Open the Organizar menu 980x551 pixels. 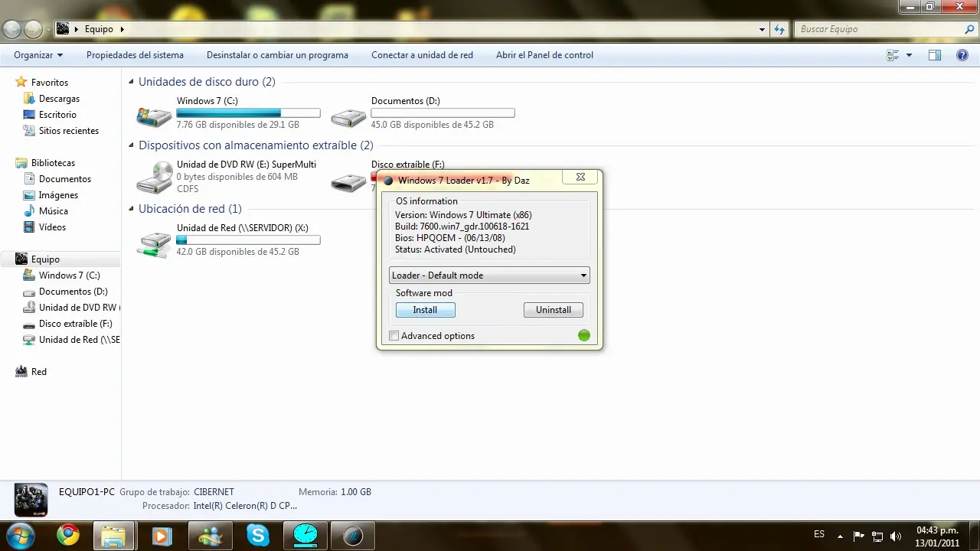pyautogui.click(x=38, y=54)
